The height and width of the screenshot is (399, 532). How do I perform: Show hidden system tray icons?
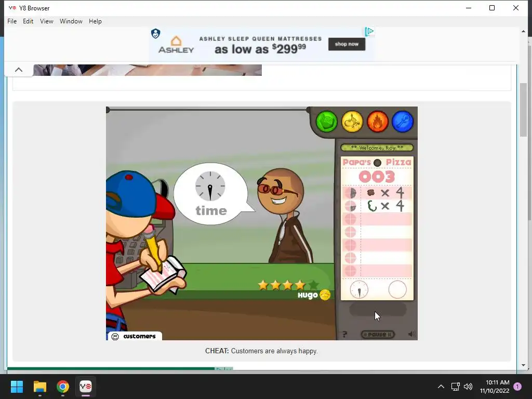pyautogui.click(x=441, y=387)
